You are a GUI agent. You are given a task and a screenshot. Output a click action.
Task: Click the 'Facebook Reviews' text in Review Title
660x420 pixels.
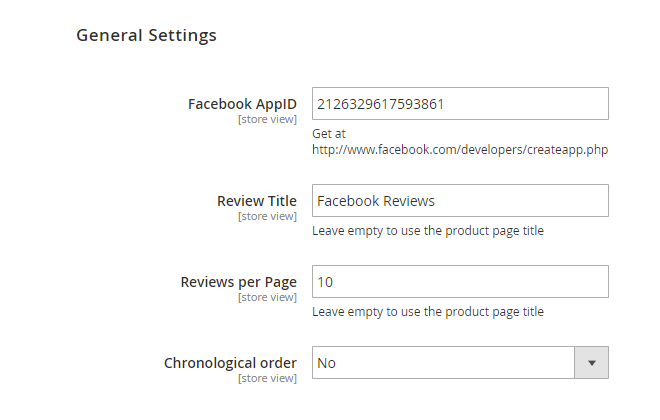tap(376, 201)
